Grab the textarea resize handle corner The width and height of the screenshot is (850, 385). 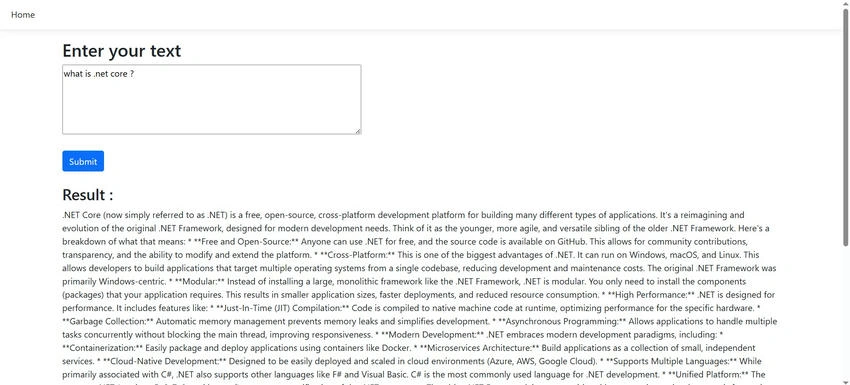coord(358,131)
